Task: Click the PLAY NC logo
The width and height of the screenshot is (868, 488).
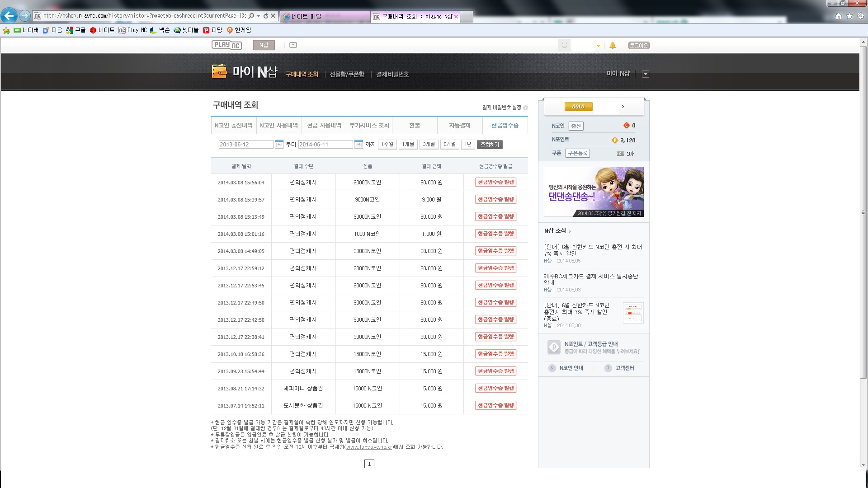Action: click(226, 45)
